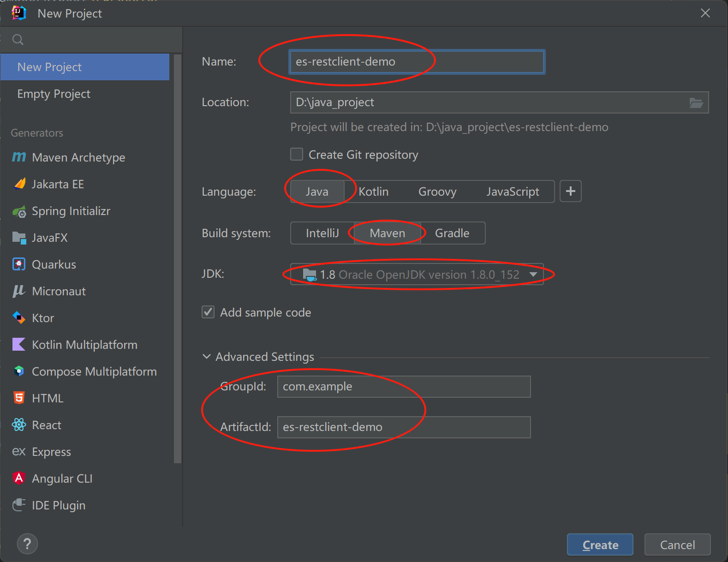Screen dimensions: 728x562
Task: Open the JavaFX generator entry
Action: pyautogui.click(x=85, y=238)
